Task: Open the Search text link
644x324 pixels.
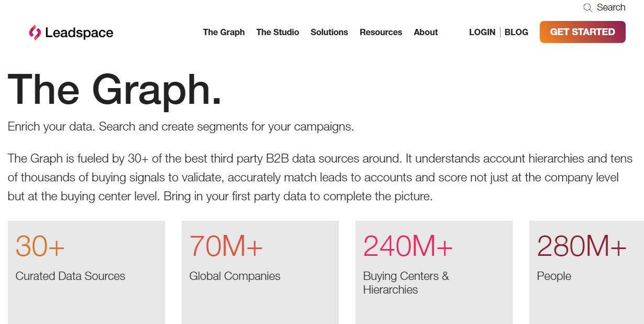Action: click(611, 7)
